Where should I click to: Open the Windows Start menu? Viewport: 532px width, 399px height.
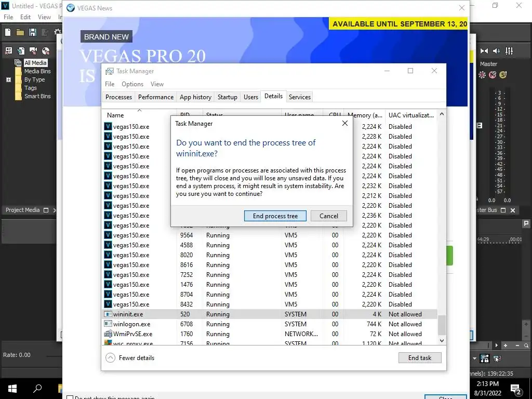point(12,388)
